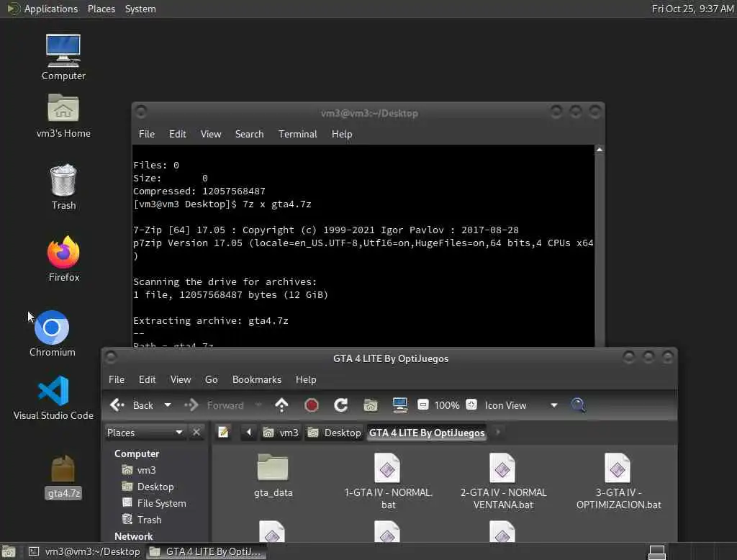Open the file manager File menu
Screen dimensions: 737x560
click(x=117, y=379)
